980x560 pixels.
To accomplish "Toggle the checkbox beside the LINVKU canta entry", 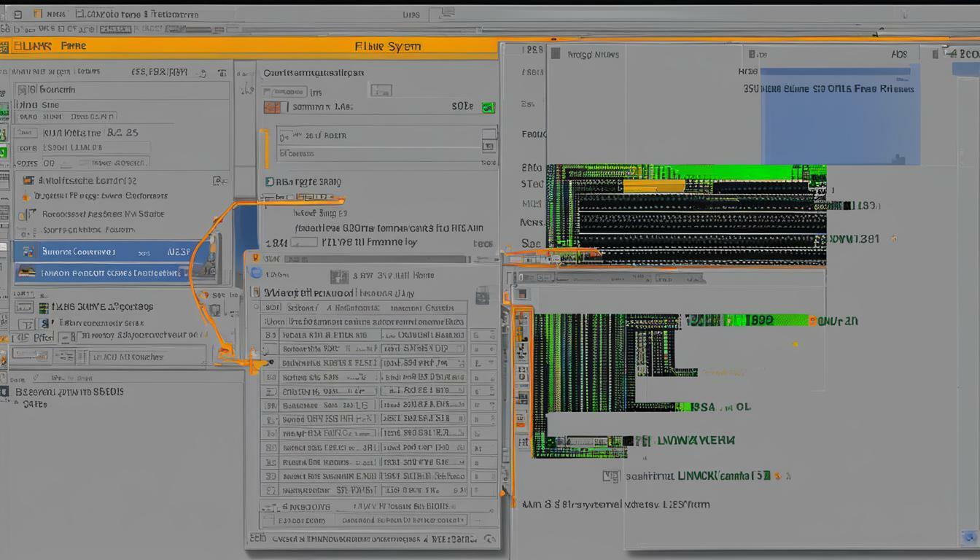I will click(610, 475).
